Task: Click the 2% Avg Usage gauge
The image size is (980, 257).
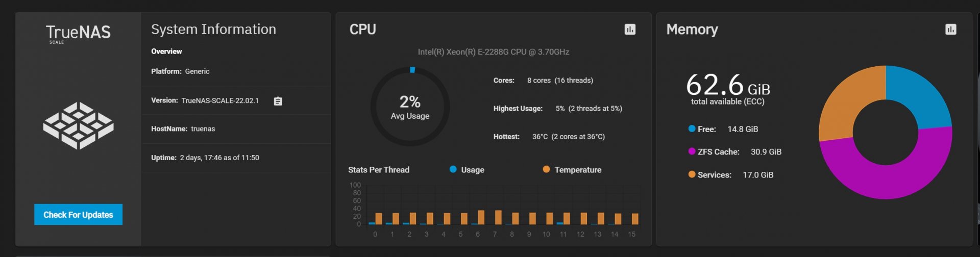Action: [410, 107]
